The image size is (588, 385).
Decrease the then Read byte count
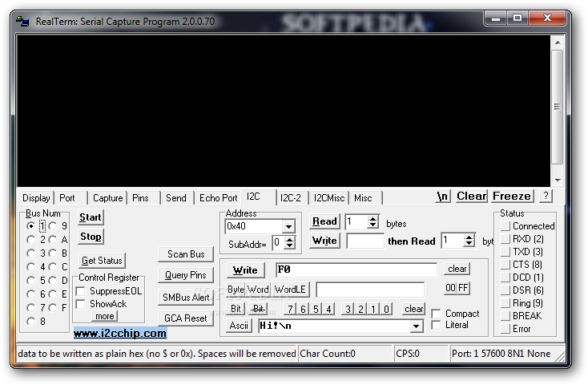pos(469,244)
